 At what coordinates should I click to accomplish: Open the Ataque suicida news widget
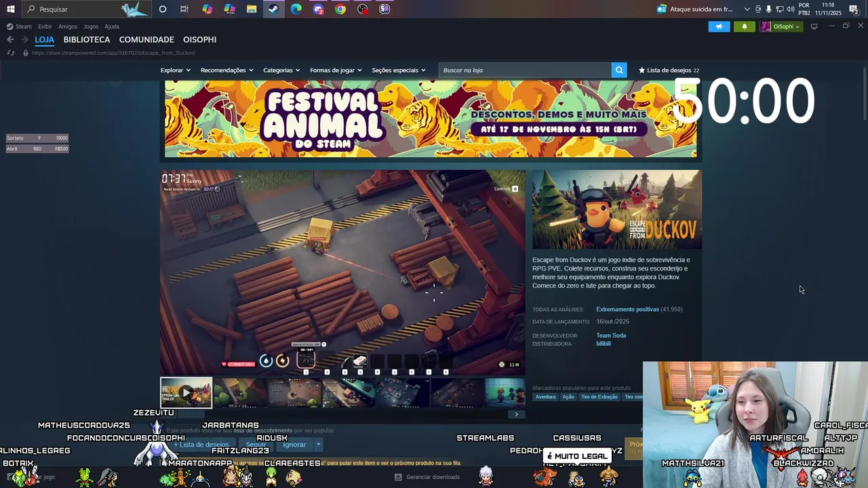click(x=695, y=9)
